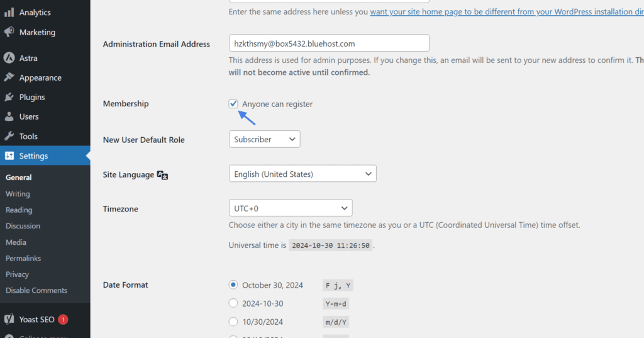Go to the Discussion settings page
Viewport: 644px width, 338px height.
23,226
